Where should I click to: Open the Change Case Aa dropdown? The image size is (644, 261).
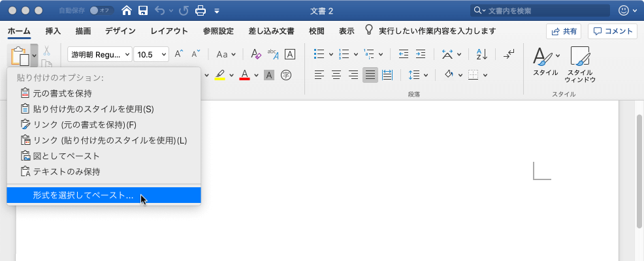click(226, 54)
